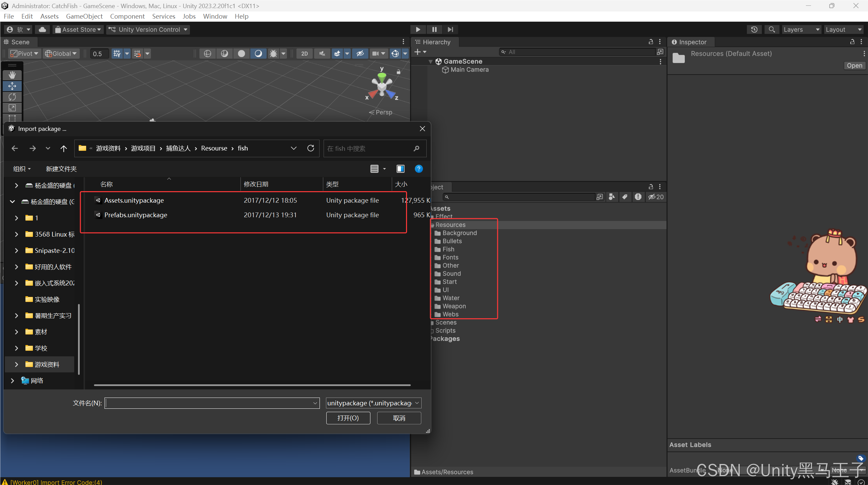Click the 打开(O) button

(348, 418)
